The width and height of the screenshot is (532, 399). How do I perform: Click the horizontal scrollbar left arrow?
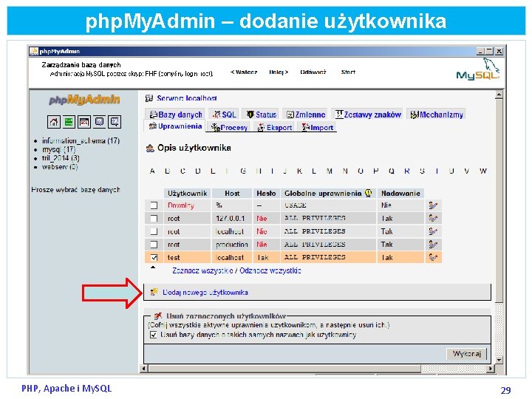[144, 368]
